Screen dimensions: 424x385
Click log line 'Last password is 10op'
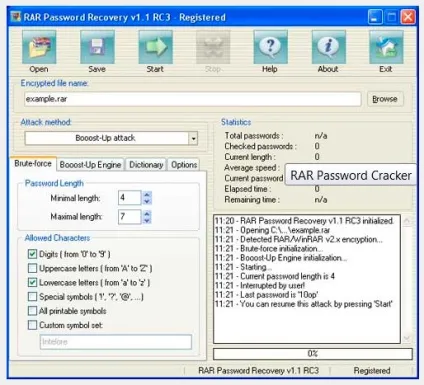pos(266,295)
